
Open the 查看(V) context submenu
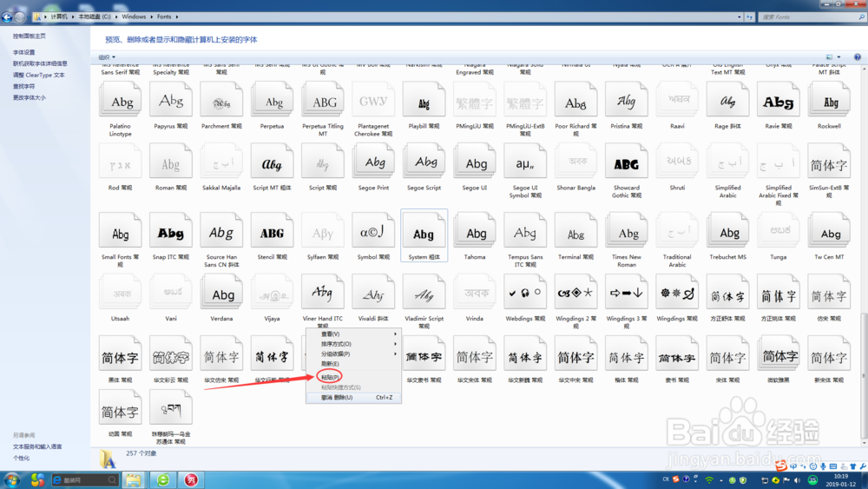[x=353, y=334]
